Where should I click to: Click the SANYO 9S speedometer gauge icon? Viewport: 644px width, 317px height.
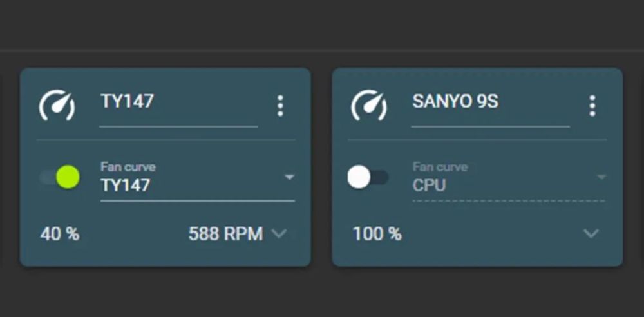coord(369,106)
